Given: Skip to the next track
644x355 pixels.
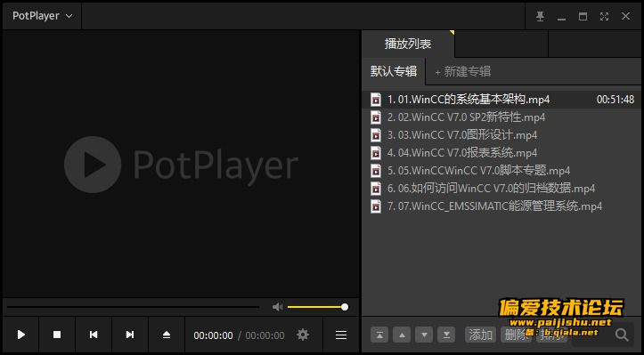Looking at the screenshot, I should [130, 335].
